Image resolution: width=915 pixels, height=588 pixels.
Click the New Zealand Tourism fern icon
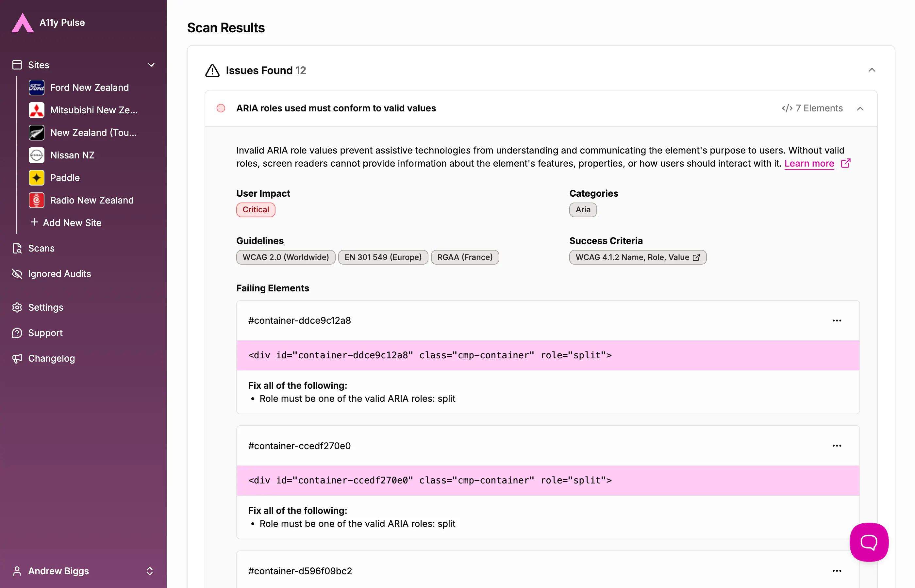click(37, 133)
